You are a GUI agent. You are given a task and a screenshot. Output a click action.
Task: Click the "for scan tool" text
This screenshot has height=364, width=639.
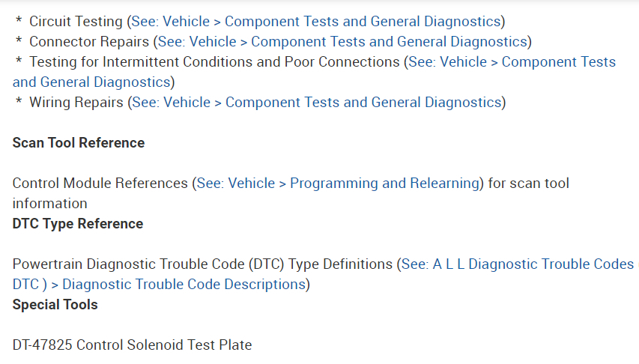pos(528,183)
